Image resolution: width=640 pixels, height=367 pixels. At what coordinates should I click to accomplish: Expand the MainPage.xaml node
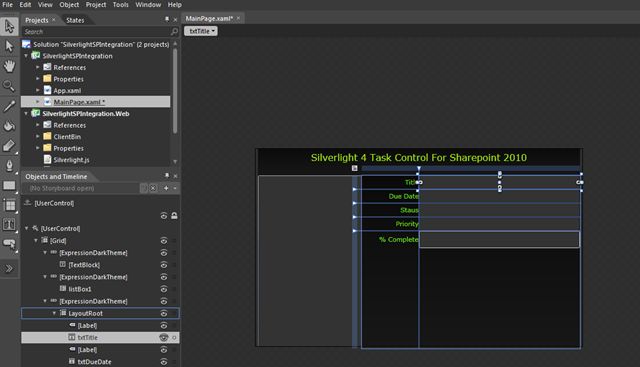coord(38,101)
